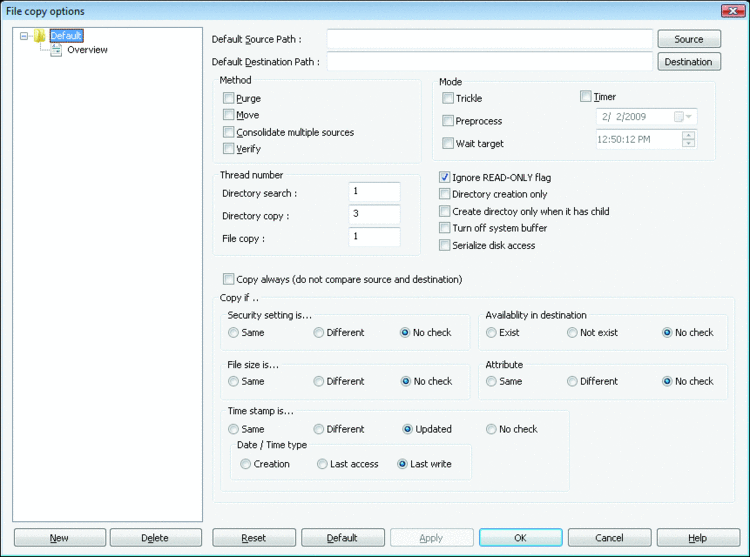The width and height of the screenshot is (750, 557).
Task: Increment the timer time spinner up
Action: point(688,135)
